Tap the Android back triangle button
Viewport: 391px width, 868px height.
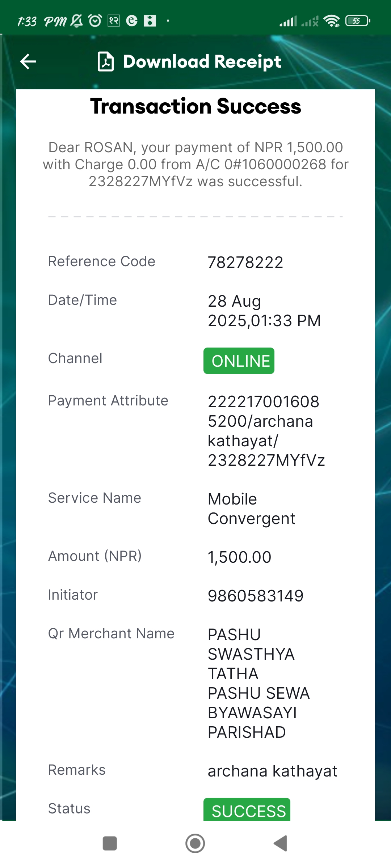pos(281,843)
